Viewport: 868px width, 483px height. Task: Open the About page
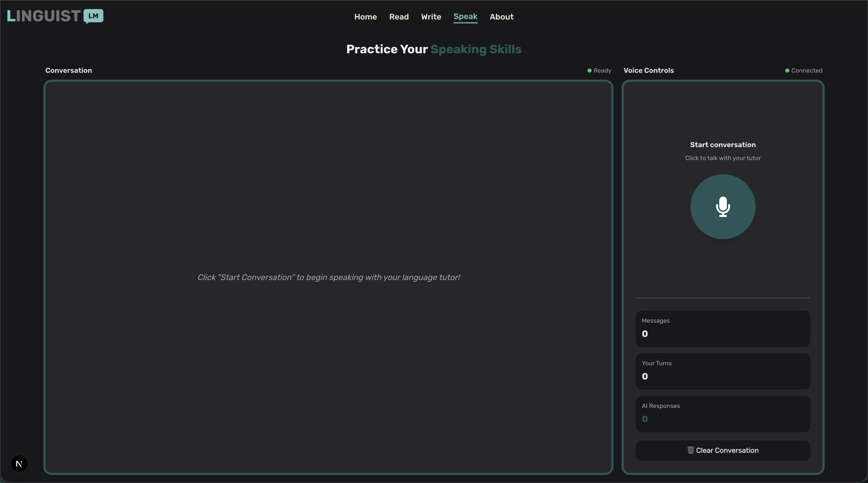tap(501, 16)
